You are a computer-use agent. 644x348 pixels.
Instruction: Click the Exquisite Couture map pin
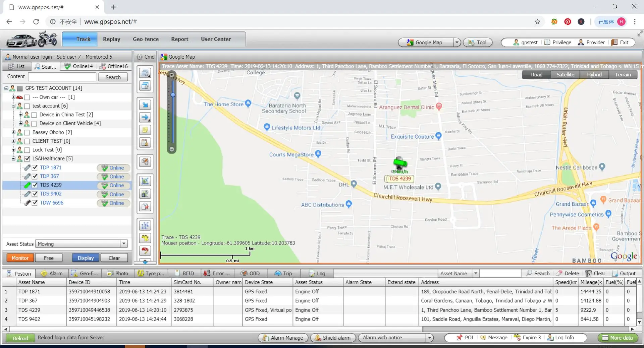coord(438,136)
